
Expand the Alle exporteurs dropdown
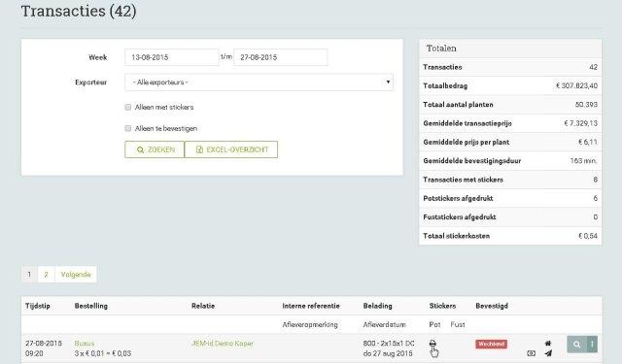point(259,83)
